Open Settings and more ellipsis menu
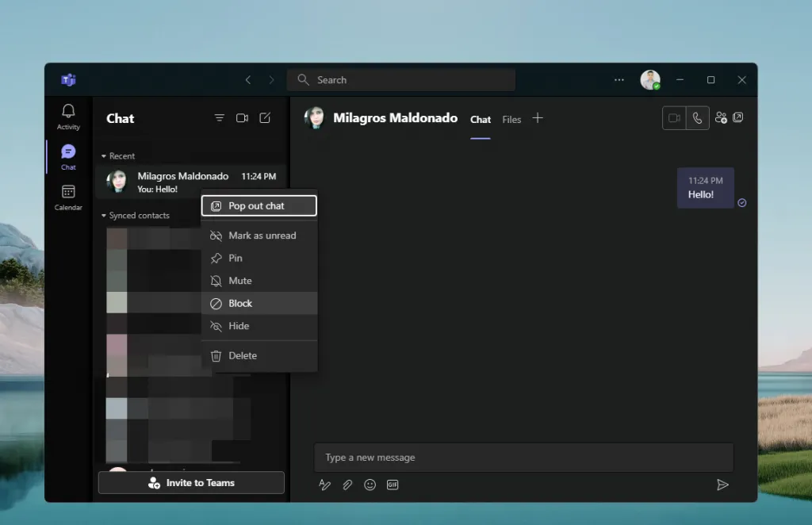The image size is (812, 525). (619, 80)
